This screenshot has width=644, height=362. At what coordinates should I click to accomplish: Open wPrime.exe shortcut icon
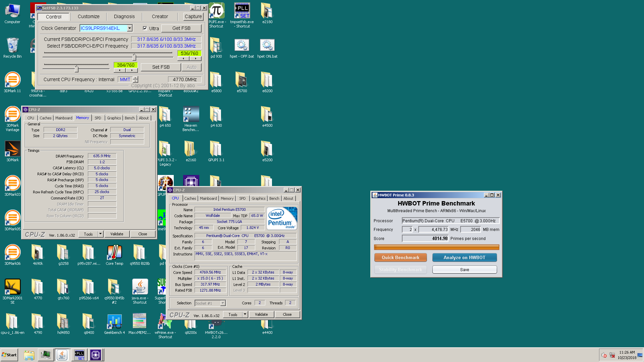coord(165,326)
